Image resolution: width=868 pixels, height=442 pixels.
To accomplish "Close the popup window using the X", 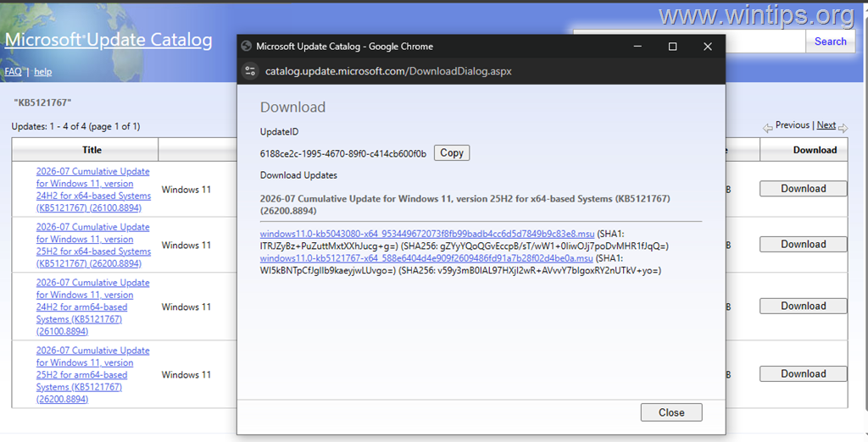I will click(x=708, y=47).
